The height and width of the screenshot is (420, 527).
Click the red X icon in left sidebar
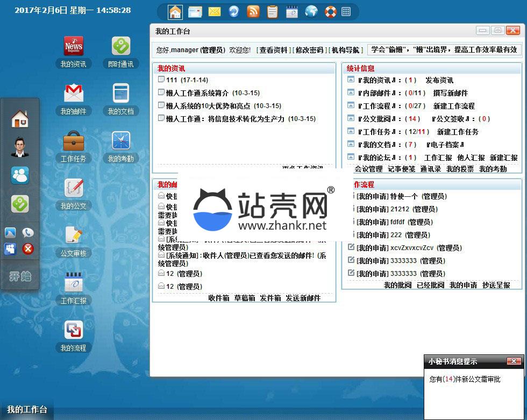[28, 248]
